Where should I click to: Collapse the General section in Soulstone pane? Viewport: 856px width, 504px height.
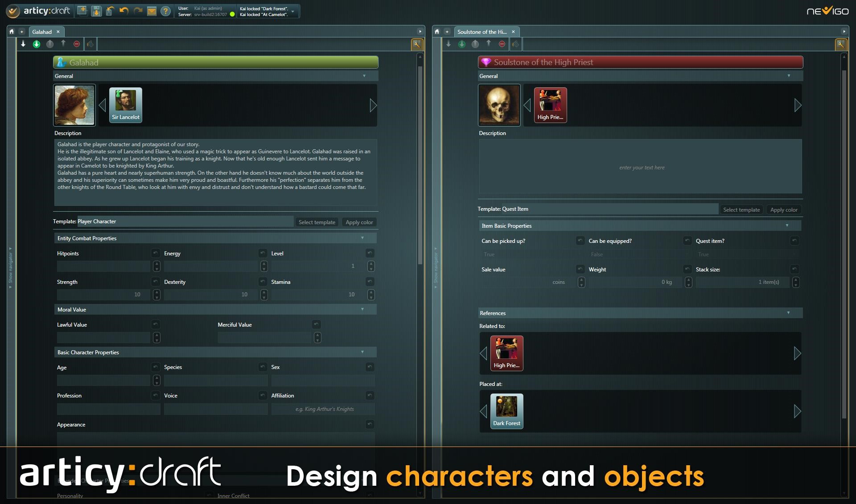(789, 76)
